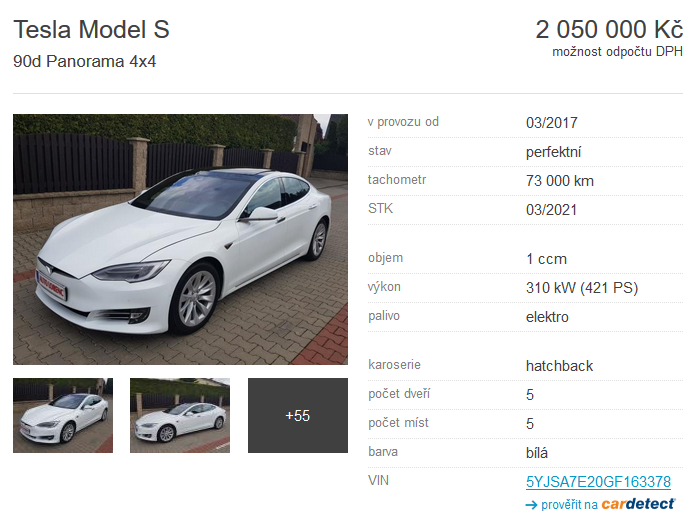This screenshot has height=523, width=693.
Task: Click the prověřit na text link
Action: [x=569, y=504]
